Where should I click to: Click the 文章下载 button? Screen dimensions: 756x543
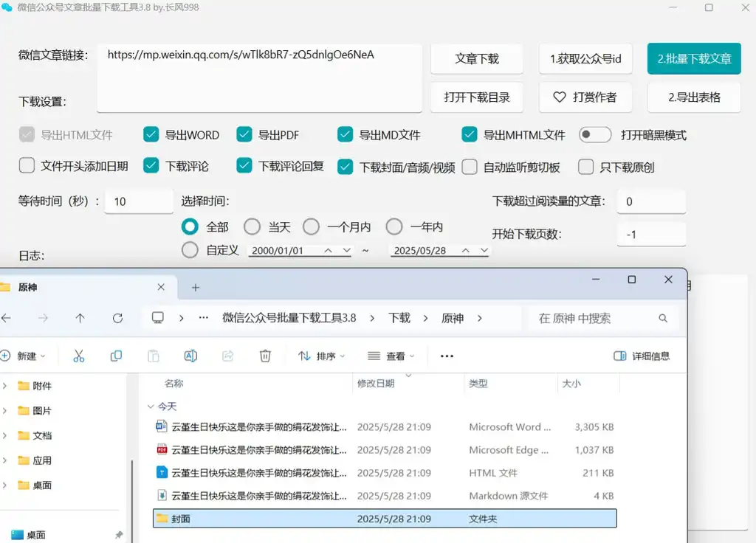coord(477,59)
